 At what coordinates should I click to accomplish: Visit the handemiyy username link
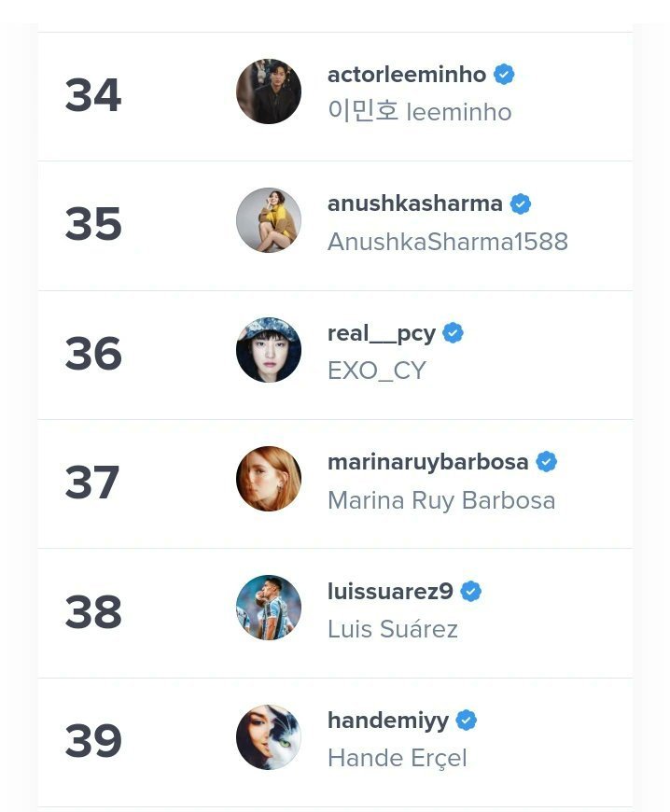tap(388, 721)
